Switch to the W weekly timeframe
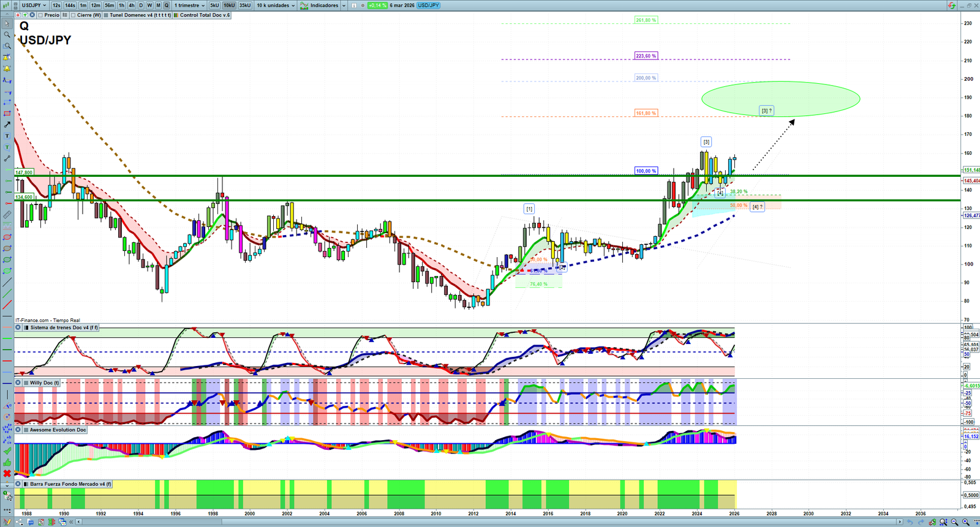980x527 pixels. [x=149, y=6]
